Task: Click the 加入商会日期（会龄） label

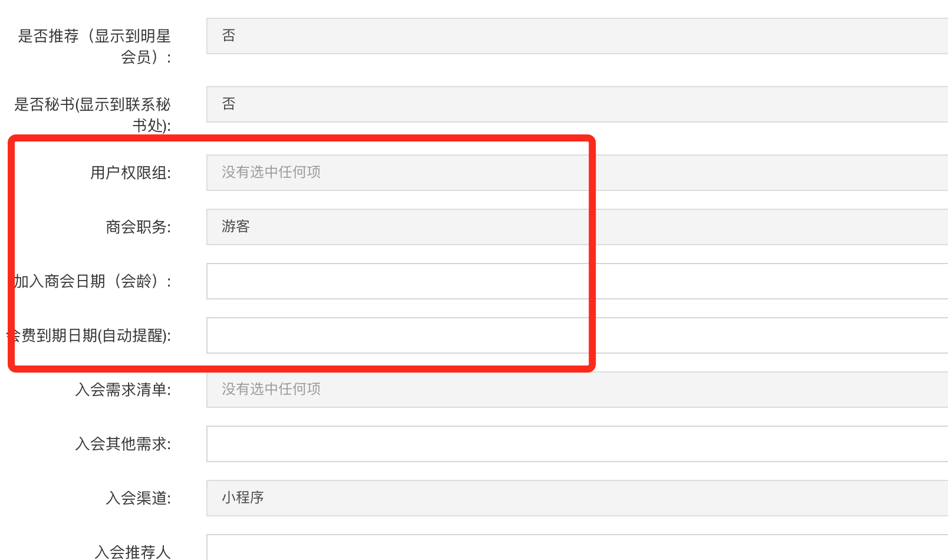Action: 93,281
